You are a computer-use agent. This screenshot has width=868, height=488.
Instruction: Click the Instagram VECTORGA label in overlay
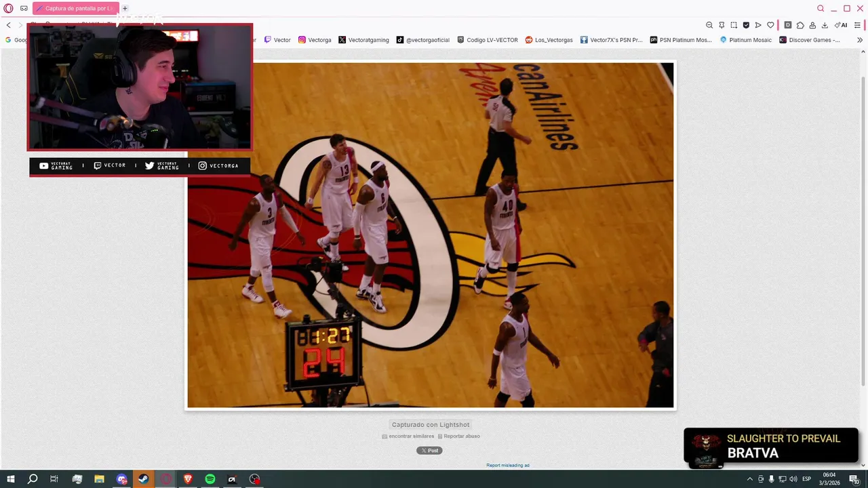click(x=218, y=165)
